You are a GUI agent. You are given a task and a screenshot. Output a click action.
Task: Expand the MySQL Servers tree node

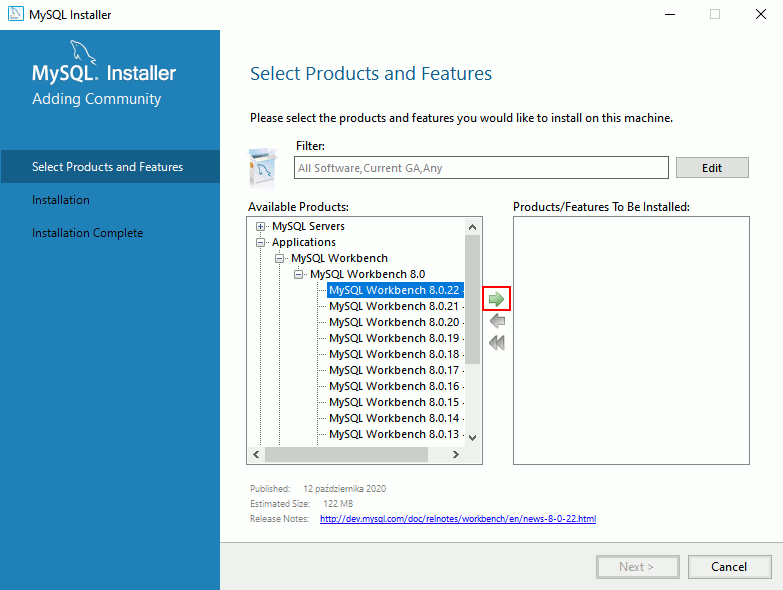click(x=261, y=226)
